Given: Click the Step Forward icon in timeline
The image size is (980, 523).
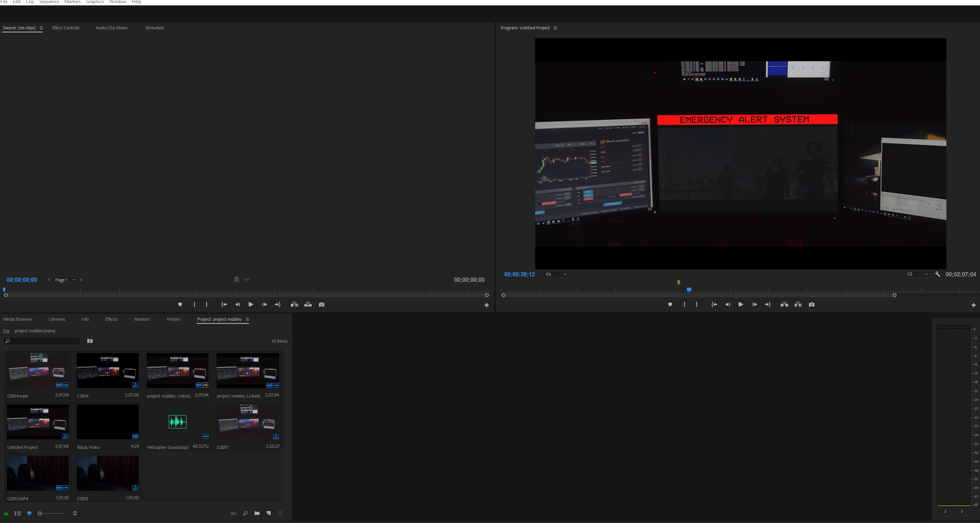Looking at the screenshot, I should [754, 304].
